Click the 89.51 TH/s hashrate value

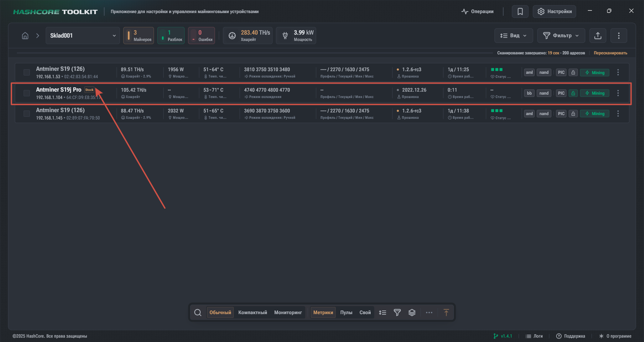pyautogui.click(x=132, y=69)
